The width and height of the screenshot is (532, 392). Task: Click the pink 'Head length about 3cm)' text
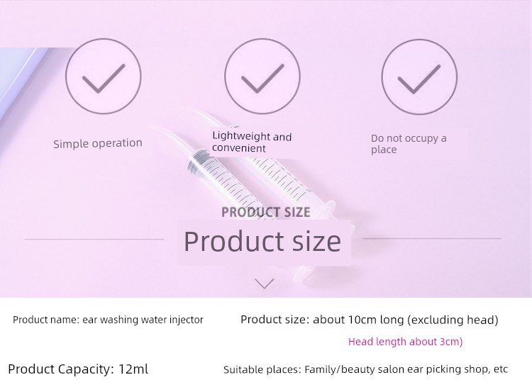[406, 342]
